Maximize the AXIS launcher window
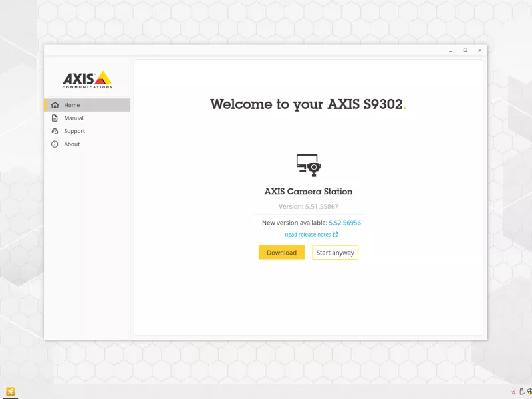Viewport: 532px width, 399px height. [x=465, y=51]
